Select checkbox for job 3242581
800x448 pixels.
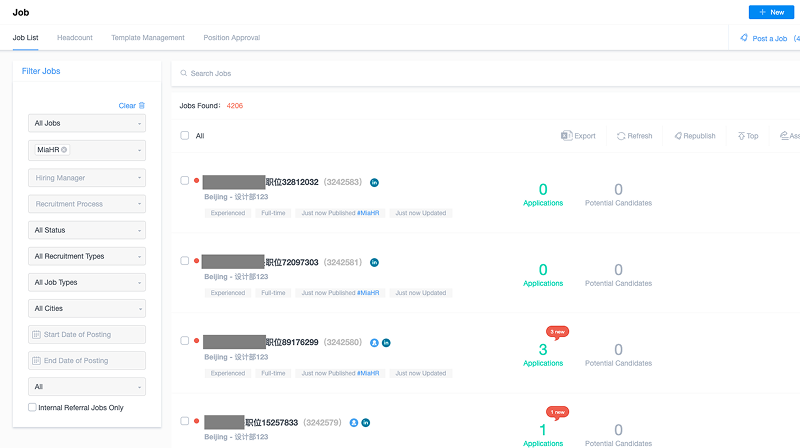184,261
